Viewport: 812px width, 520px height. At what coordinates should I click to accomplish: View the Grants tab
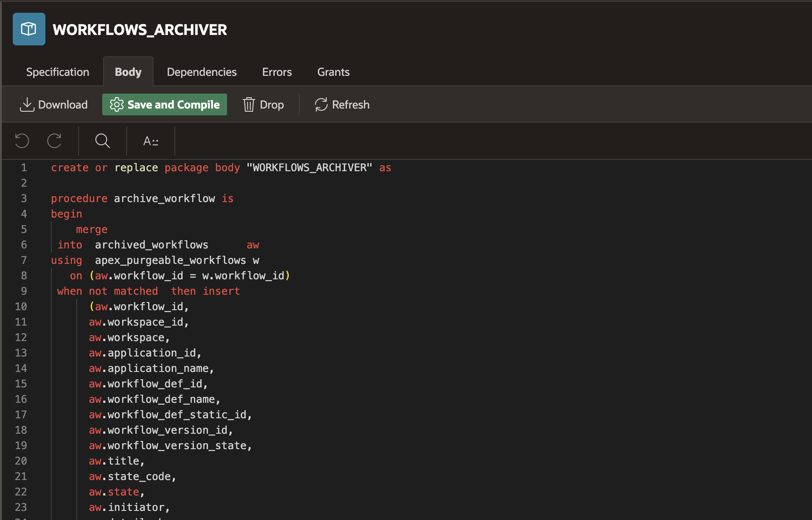click(x=333, y=72)
